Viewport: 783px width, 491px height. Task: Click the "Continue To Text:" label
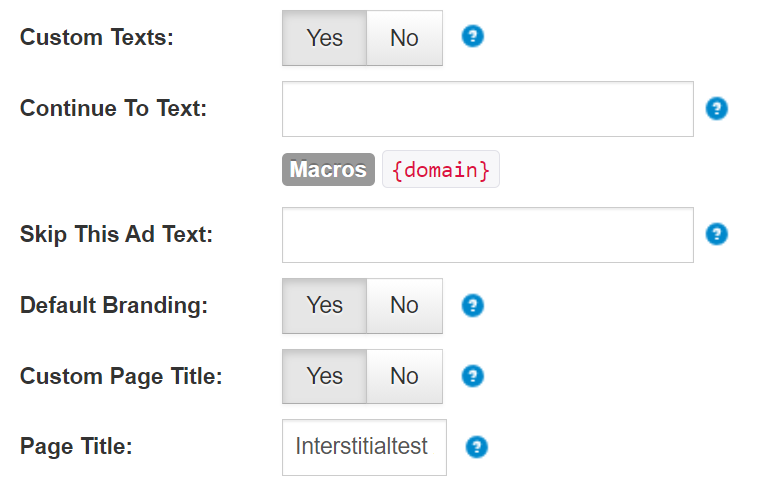pos(113,108)
